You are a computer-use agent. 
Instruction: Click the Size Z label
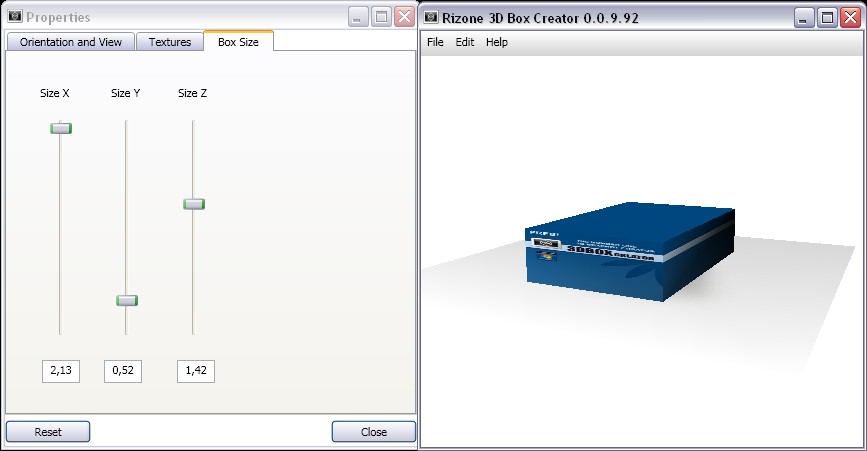tap(192, 93)
